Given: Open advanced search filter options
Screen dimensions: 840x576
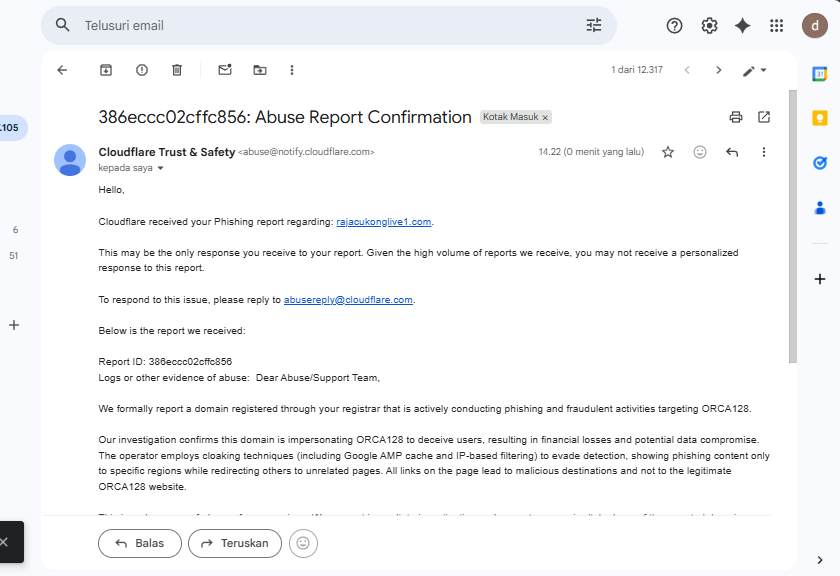Looking at the screenshot, I should [594, 25].
